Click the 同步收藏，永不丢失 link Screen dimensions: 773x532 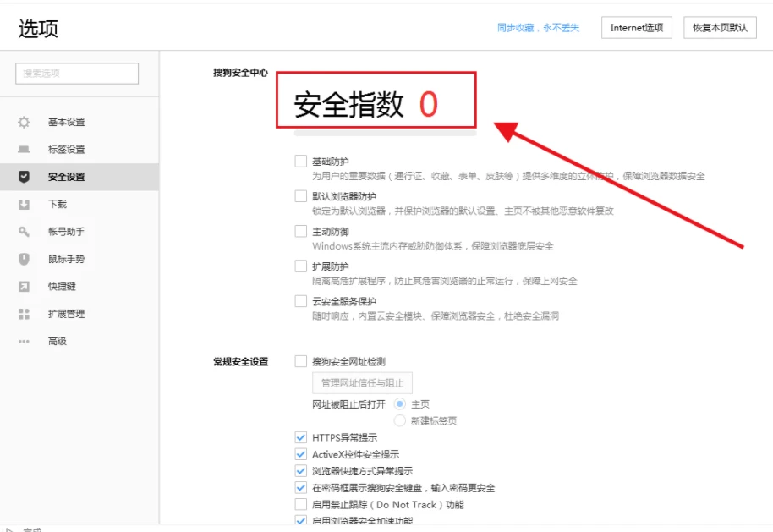[x=538, y=28]
